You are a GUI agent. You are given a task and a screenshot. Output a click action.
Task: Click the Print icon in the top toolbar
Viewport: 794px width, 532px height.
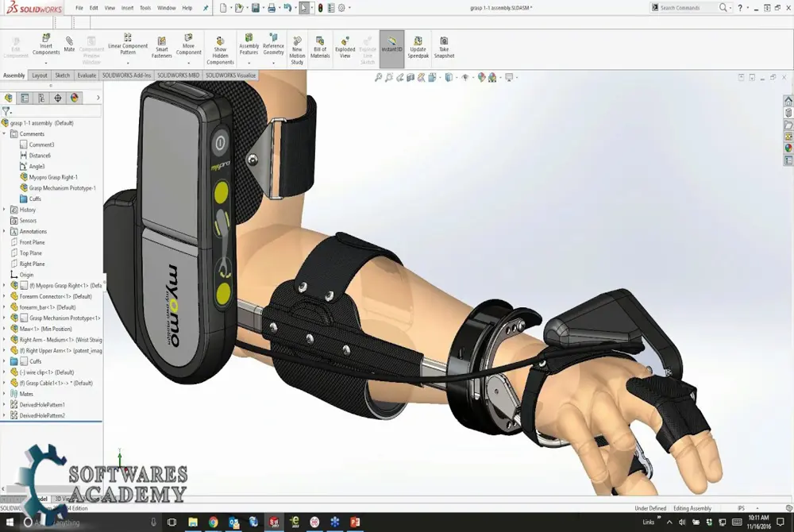click(272, 8)
